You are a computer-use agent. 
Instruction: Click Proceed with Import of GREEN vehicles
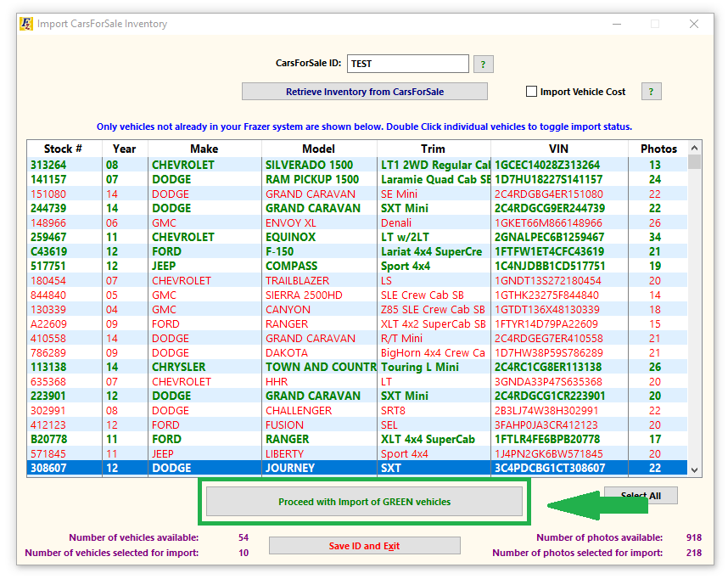click(365, 502)
